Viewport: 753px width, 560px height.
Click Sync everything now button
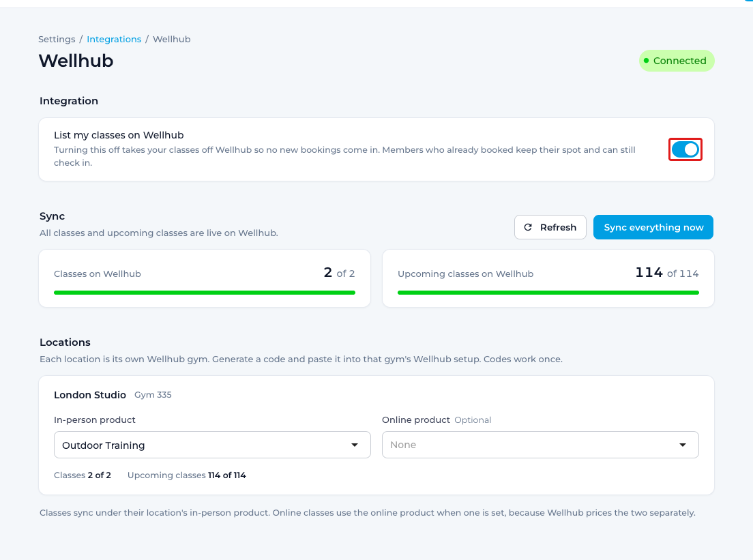click(x=653, y=227)
